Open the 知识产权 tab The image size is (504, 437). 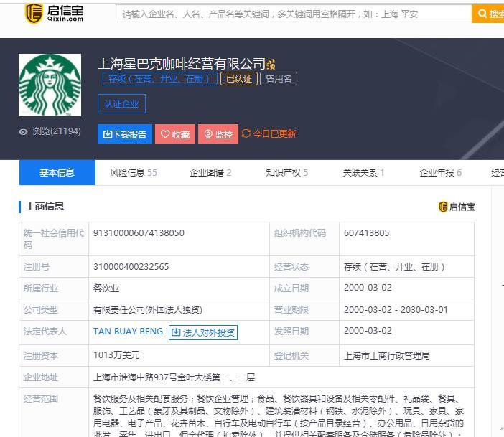tap(286, 172)
